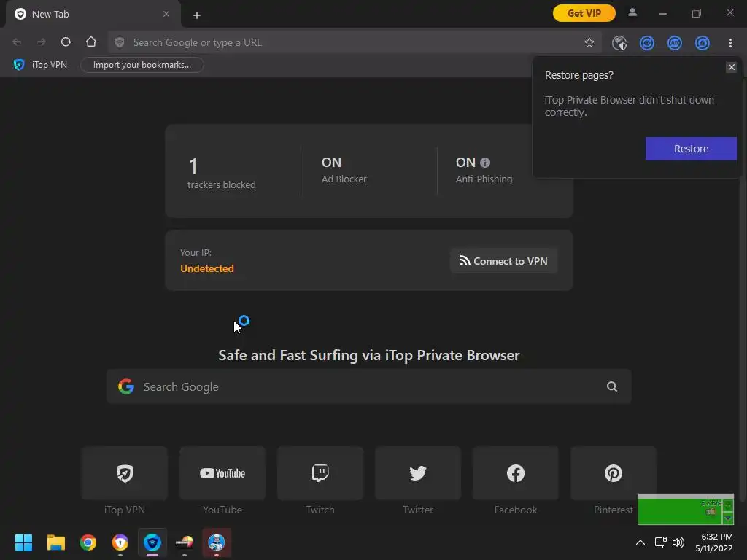Image resolution: width=747 pixels, height=560 pixels.
Task: Open a new tab with plus button
Action: [x=197, y=15]
